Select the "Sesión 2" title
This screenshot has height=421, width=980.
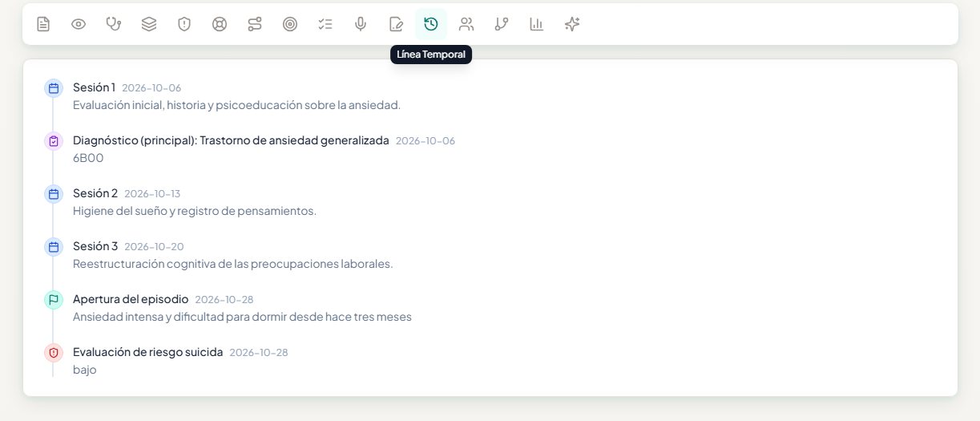pos(95,193)
